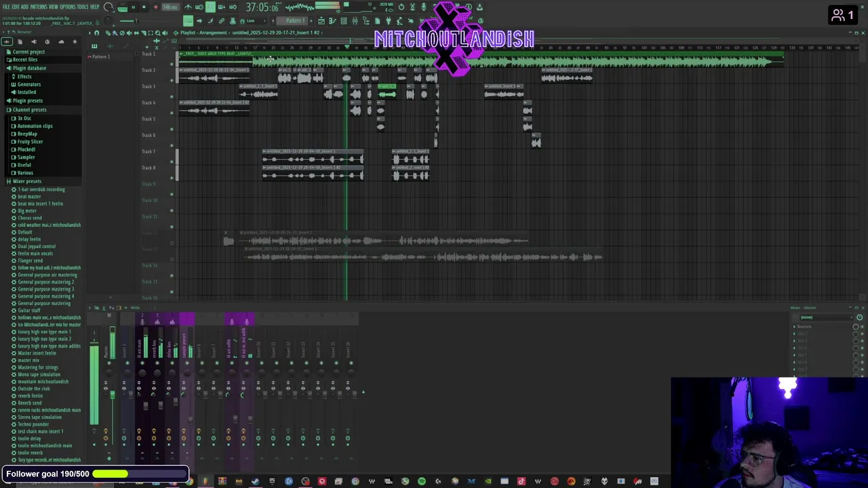868x488 pixels.
Task: Click the clock icon in the Mixer - Master panel
Action: point(859,317)
